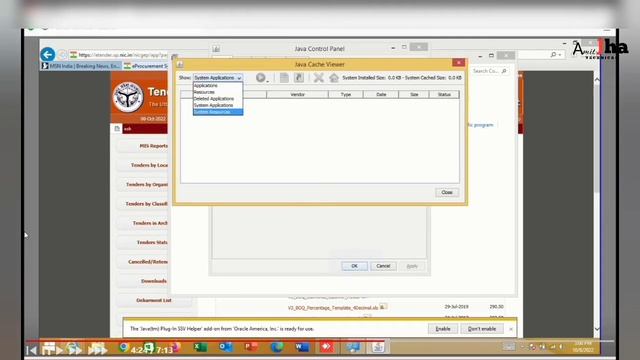This screenshot has width=640, height=360.
Task: Choose System Resources from the Show list
Action: [218, 112]
